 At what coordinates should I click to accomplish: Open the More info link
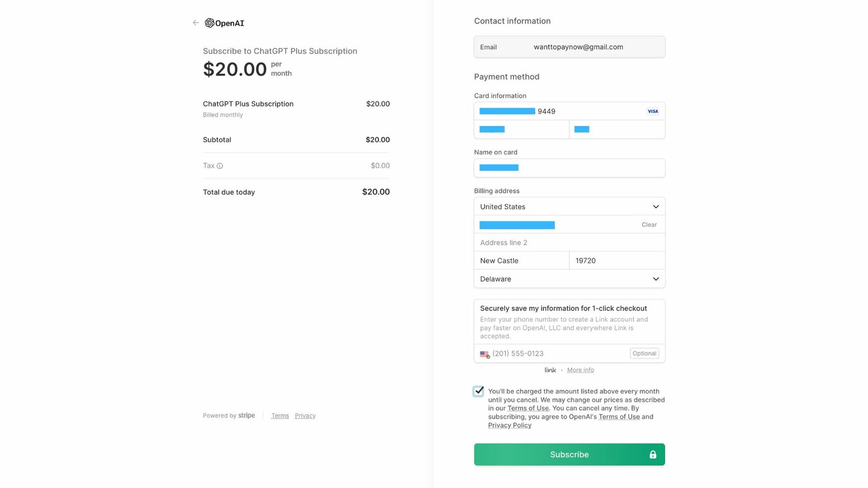(580, 370)
